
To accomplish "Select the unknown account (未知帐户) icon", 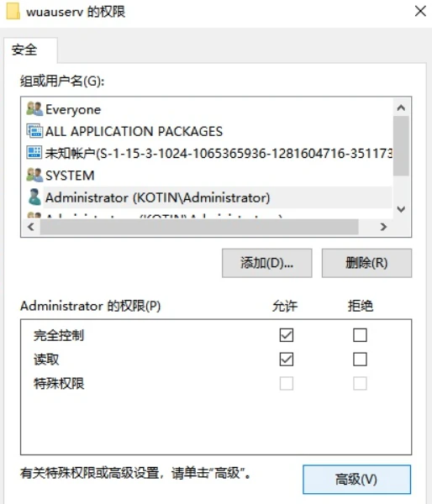I will (x=34, y=153).
